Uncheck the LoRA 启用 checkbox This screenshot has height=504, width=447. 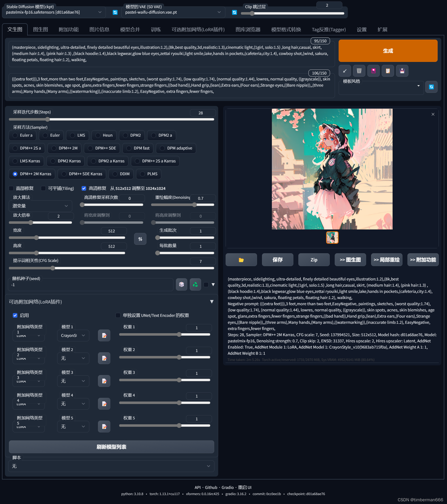point(15,315)
